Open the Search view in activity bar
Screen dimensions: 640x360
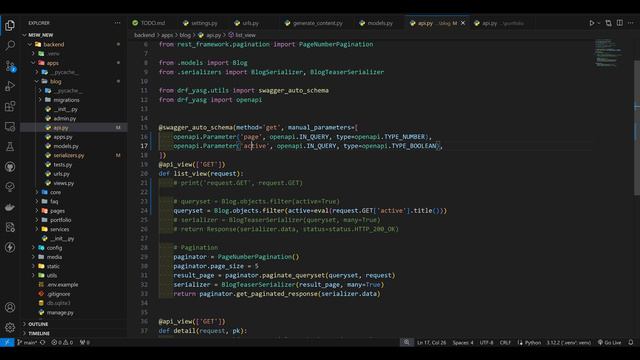tap(10, 45)
